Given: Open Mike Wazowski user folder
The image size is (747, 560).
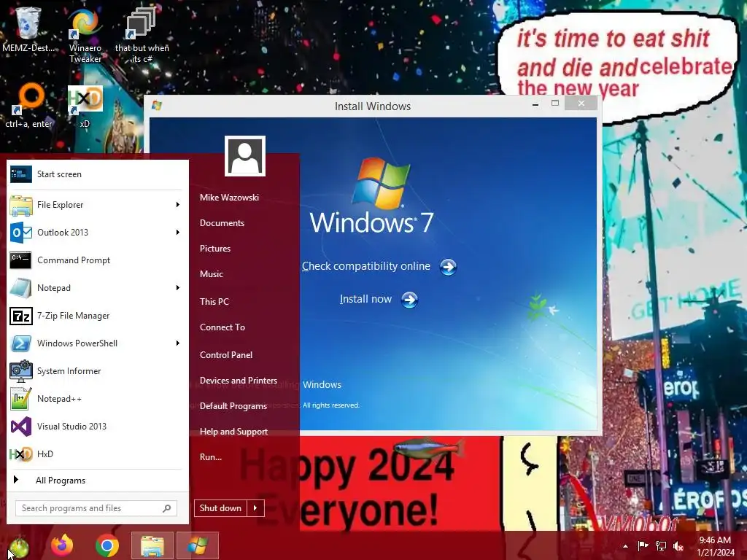Looking at the screenshot, I should (x=229, y=197).
